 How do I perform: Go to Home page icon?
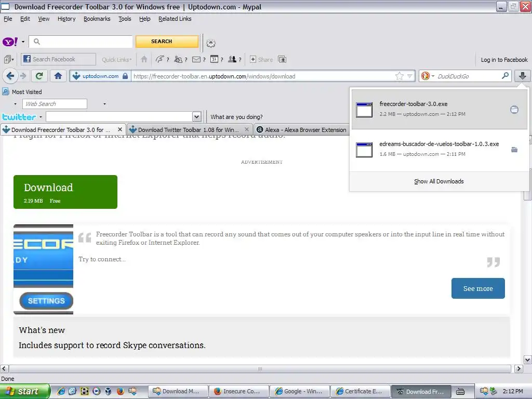(x=58, y=76)
